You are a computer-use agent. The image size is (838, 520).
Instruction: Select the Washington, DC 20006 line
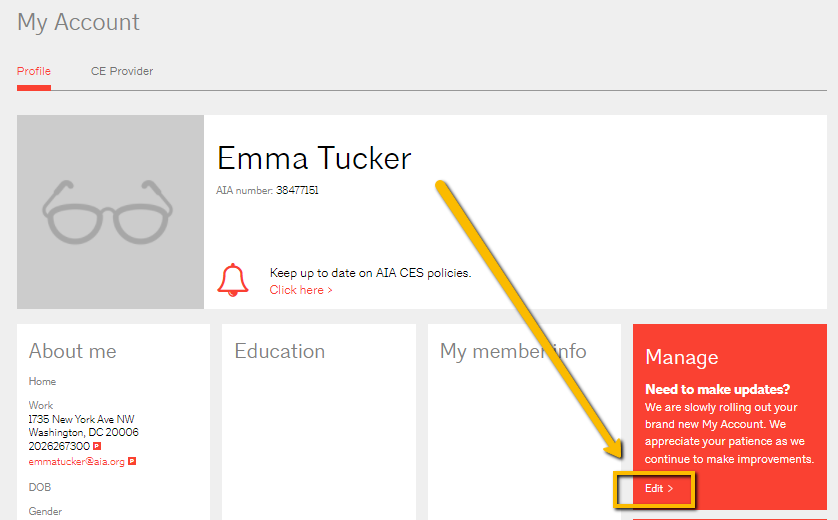[83, 432]
